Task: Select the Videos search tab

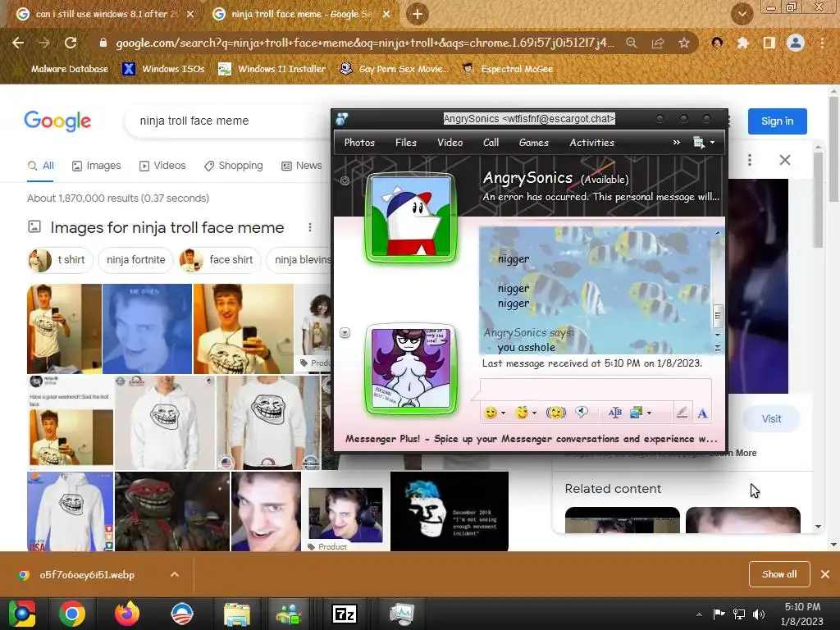Action: point(162,166)
